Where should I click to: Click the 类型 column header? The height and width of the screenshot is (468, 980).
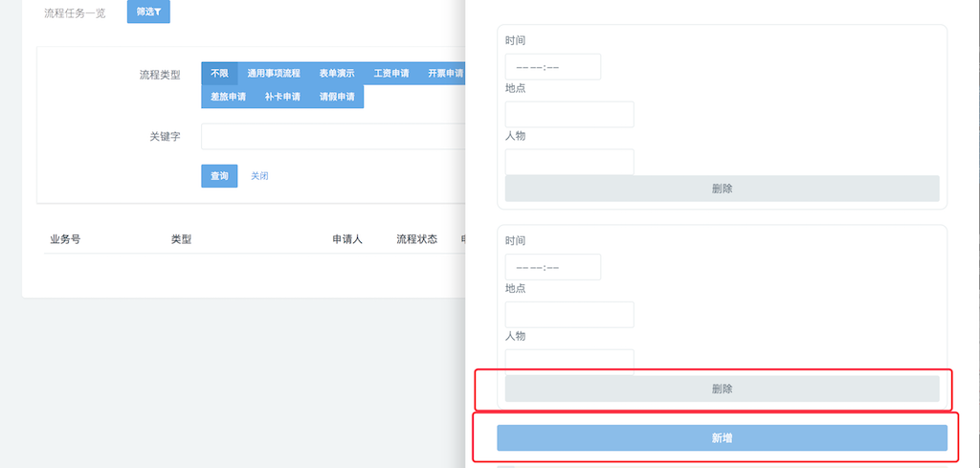coord(181,239)
